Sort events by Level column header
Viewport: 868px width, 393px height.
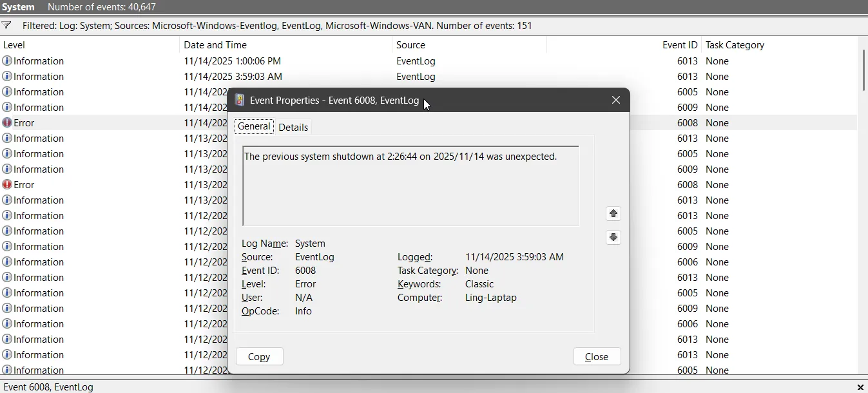coord(14,45)
